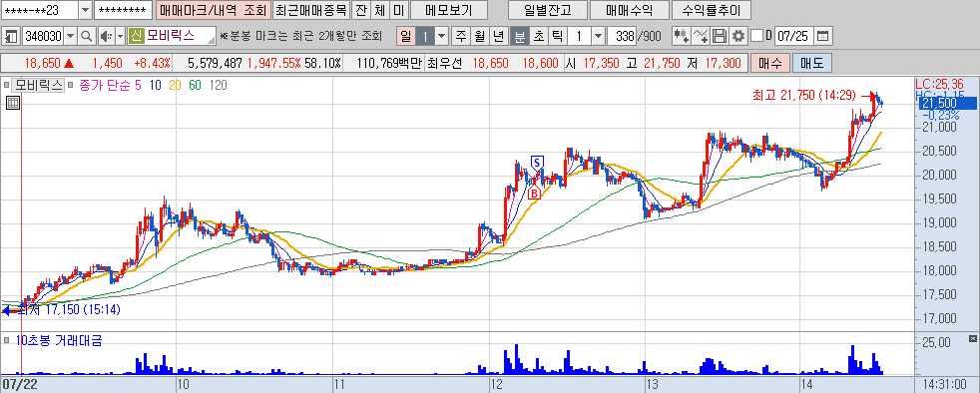Open the 최근매매종목 tab
Viewport: 980px width, 393px height.
(x=311, y=11)
